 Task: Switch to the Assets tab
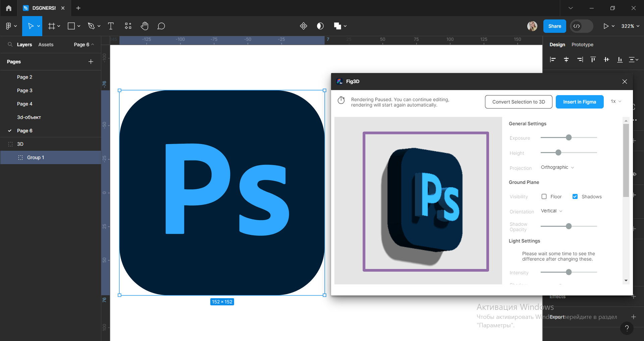pos(46,45)
